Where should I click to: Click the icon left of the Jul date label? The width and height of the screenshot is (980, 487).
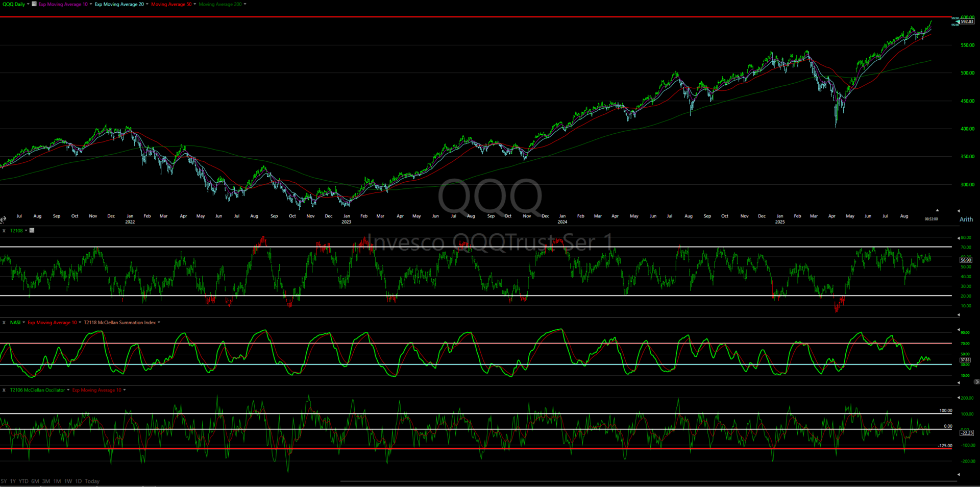[x=3, y=220]
